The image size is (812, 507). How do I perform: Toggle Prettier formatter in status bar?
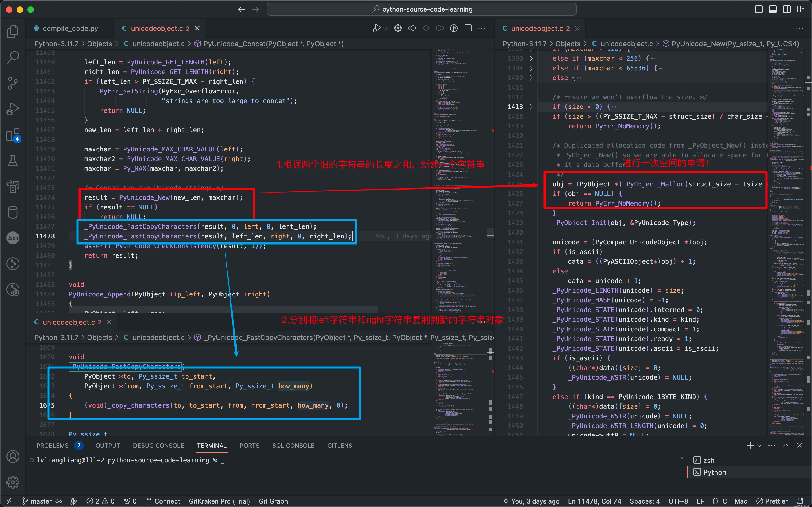(x=772, y=501)
